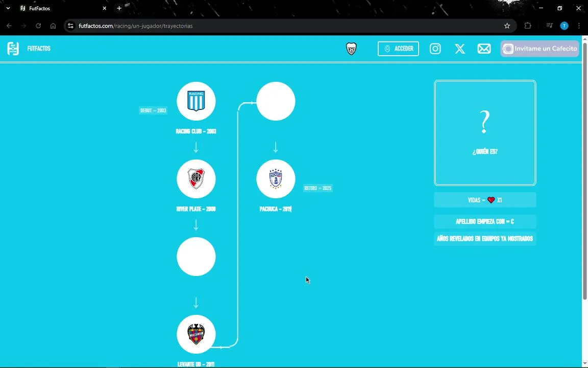Click the email envelope icon
Screen dimensions: 588x368
click(x=484, y=49)
